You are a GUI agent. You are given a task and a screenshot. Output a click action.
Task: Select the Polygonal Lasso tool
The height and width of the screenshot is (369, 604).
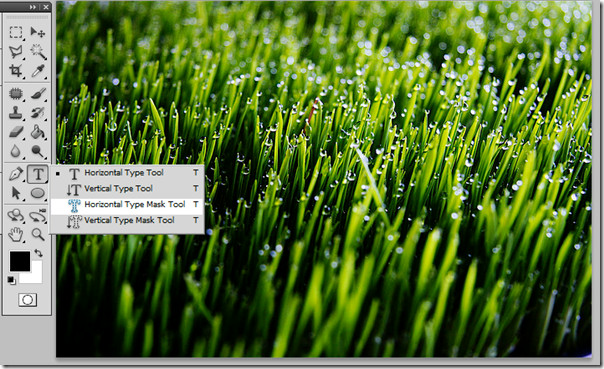point(16,52)
